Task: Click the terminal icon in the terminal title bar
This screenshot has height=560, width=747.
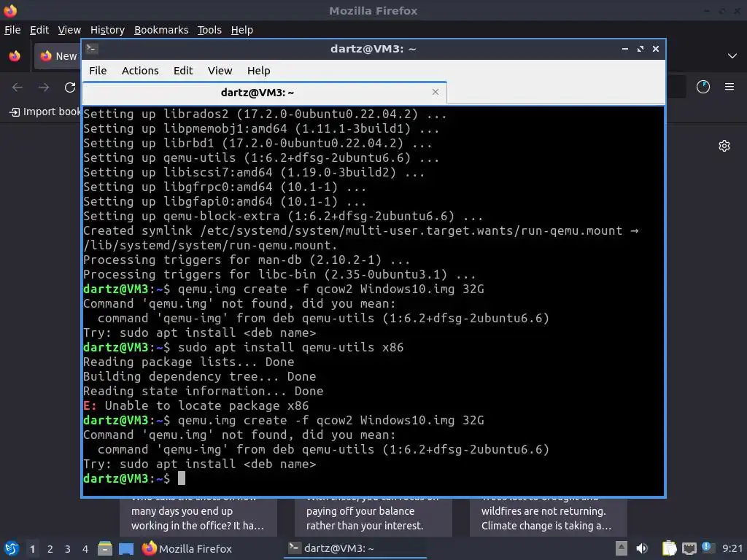Action: (x=92, y=49)
